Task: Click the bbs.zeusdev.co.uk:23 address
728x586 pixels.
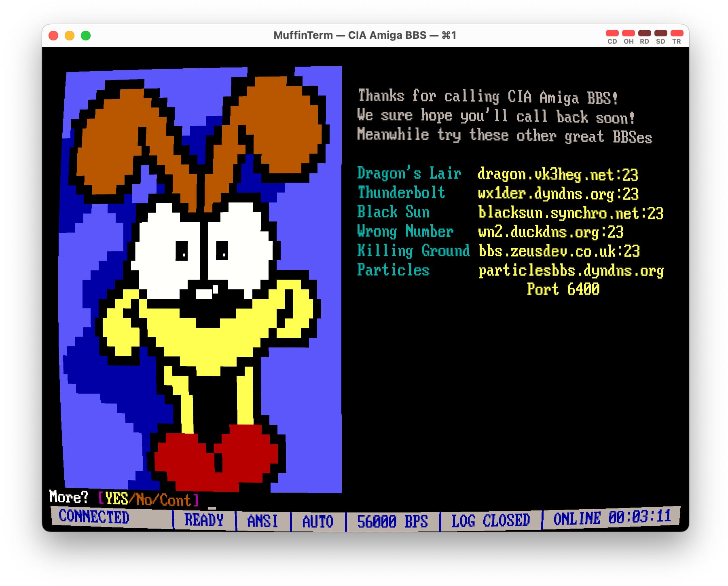Action: click(559, 251)
